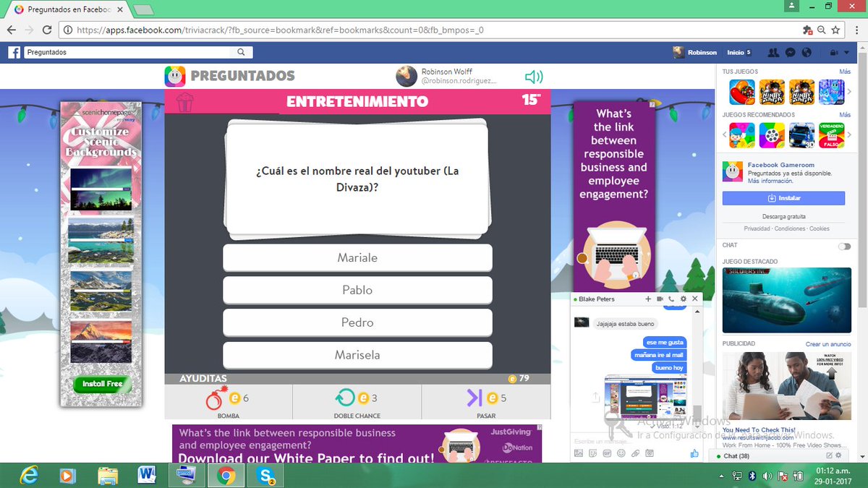Open the GIF picker in chat
The width and height of the screenshot is (868, 488).
click(x=607, y=453)
